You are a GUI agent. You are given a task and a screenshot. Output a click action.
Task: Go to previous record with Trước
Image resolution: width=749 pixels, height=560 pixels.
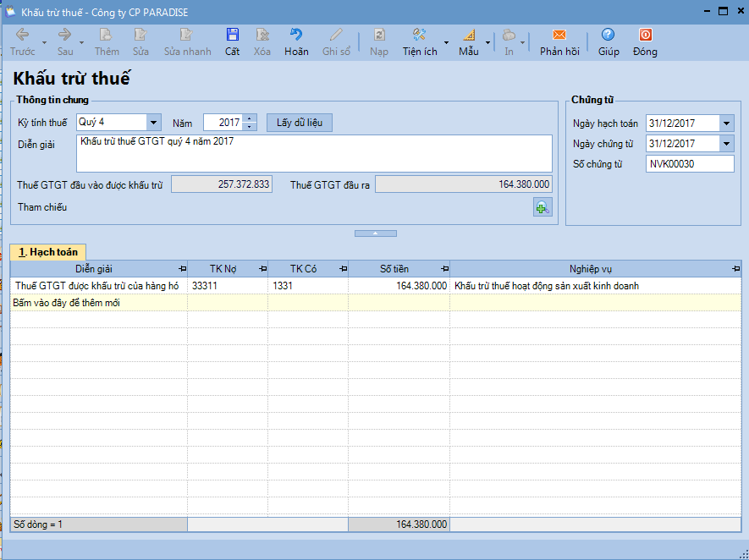click(23, 42)
